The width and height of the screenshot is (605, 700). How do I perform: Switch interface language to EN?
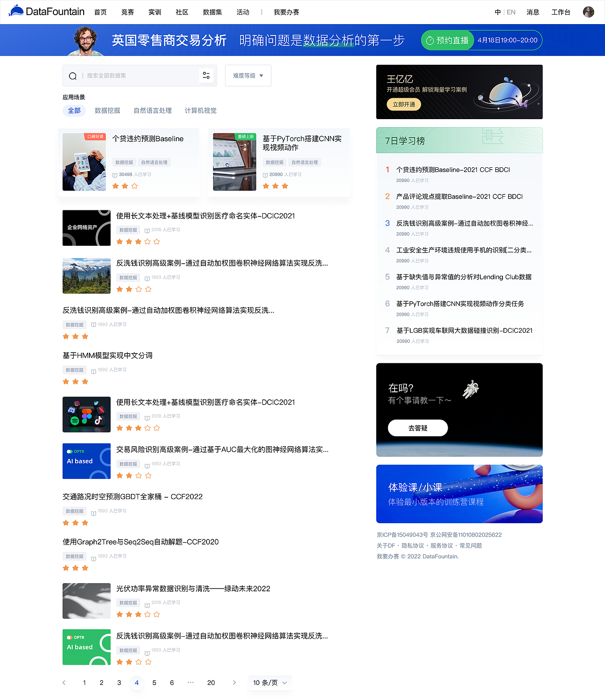(x=511, y=12)
